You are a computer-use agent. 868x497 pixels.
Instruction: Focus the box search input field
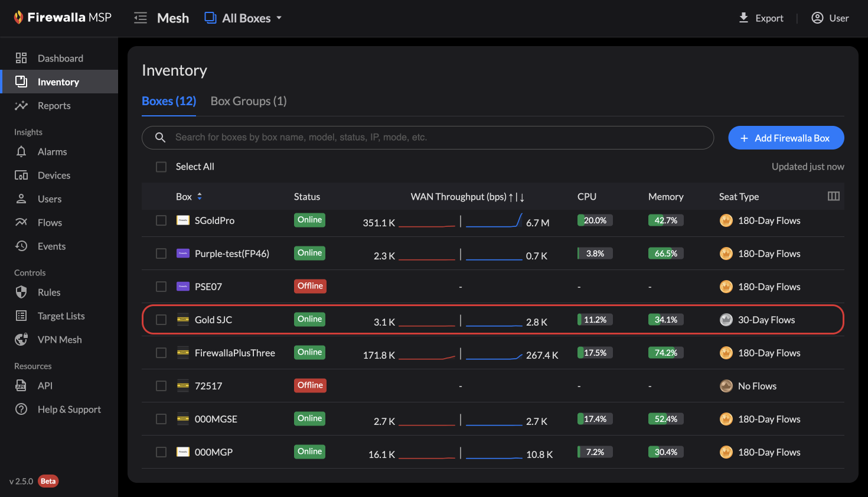coord(428,137)
